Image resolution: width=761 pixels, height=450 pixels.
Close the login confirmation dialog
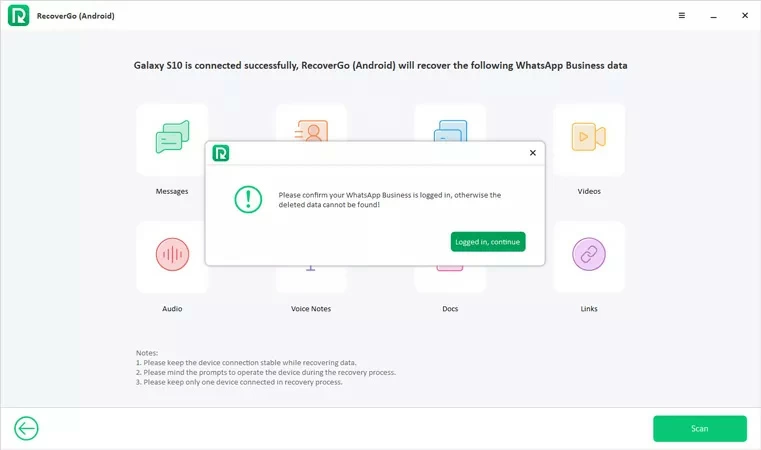click(533, 153)
